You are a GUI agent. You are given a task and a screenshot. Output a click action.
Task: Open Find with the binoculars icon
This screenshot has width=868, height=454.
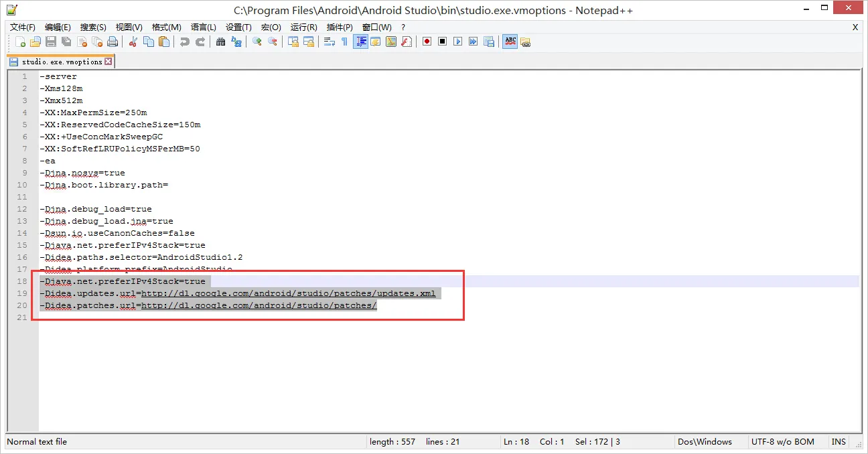[220, 42]
